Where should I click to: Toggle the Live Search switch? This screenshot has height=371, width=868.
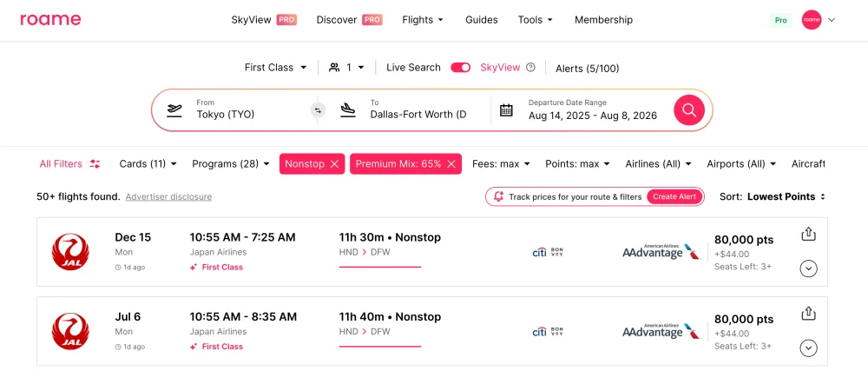click(x=460, y=68)
